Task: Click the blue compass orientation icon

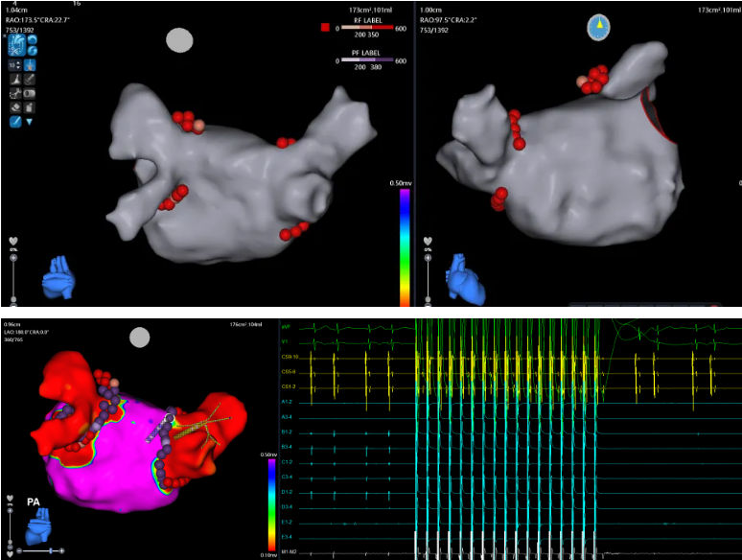Action: [598, 27]
